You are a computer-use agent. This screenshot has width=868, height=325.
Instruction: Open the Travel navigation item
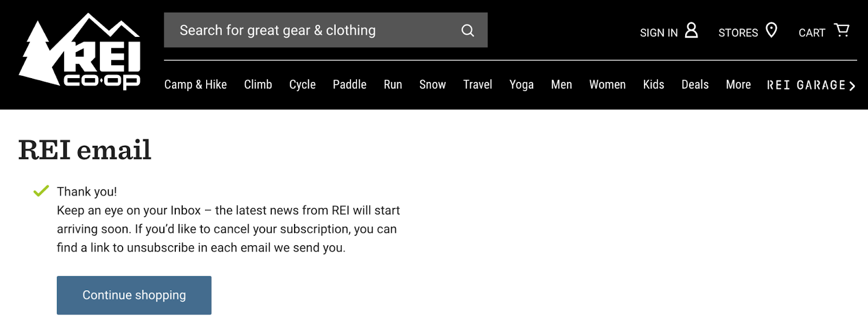pyautogui.click(x=477, y=85)
